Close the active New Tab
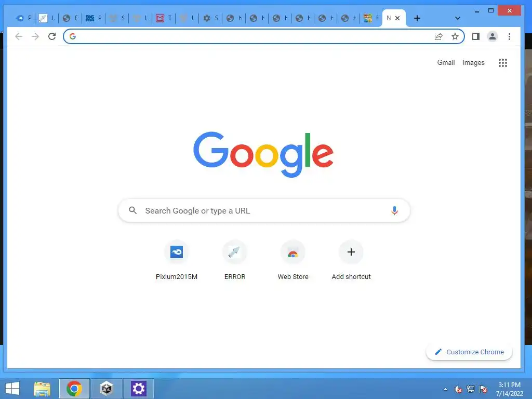The height and width of the screenshot is (399, 532). [x=397, y=18]
